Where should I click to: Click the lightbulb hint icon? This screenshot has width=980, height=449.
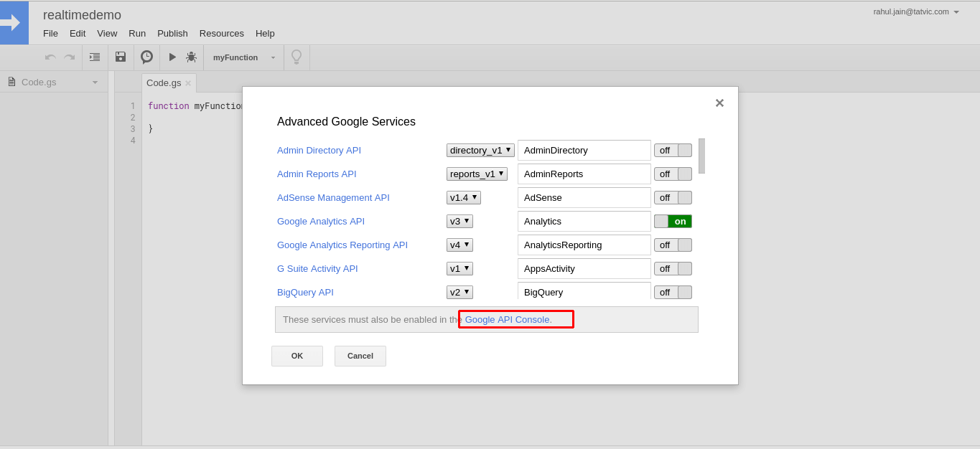pyautogui.click(x=297, y=57)
